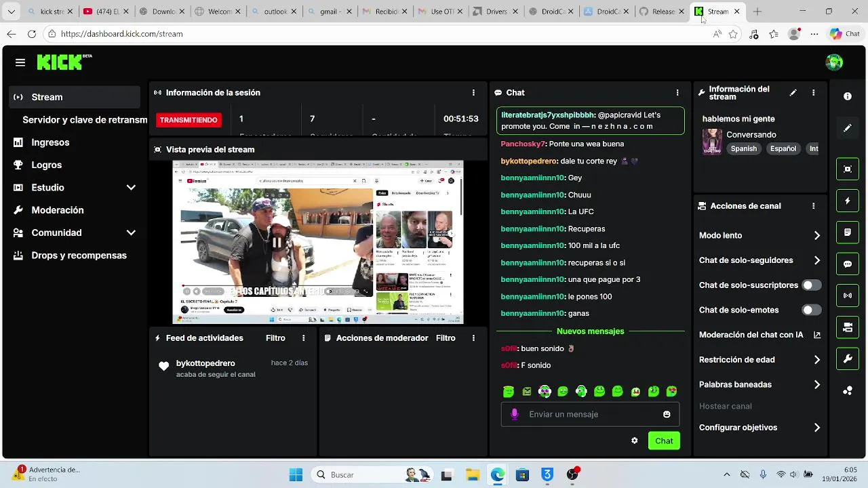Click the TRANSMITIENDO status badge
Screen dimensions: 868x488
tap(189, 120)
